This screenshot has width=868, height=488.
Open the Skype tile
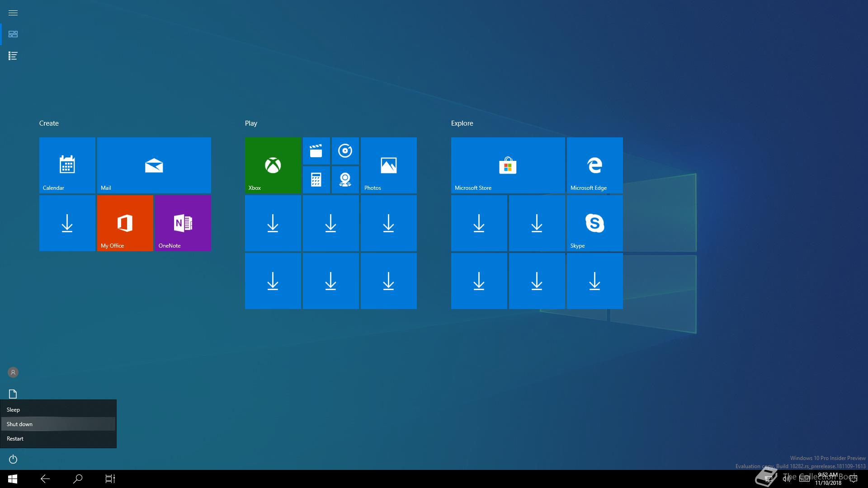pyautogui.click(x=594, y=223)
